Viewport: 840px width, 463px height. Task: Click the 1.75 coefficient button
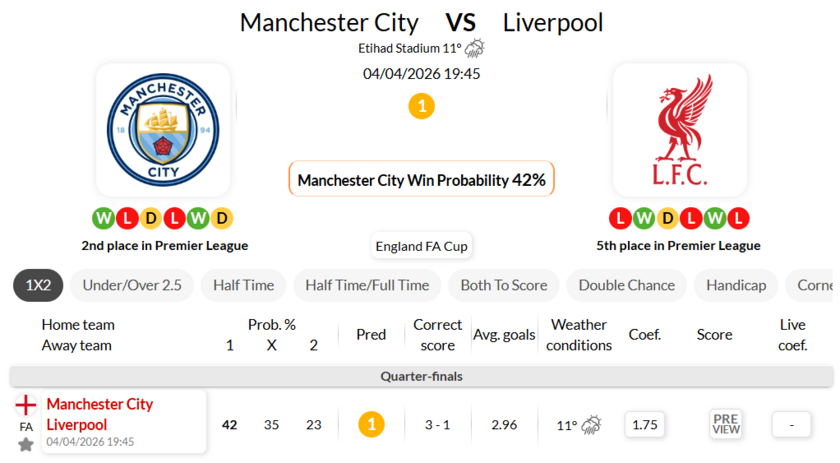point(645,424)
